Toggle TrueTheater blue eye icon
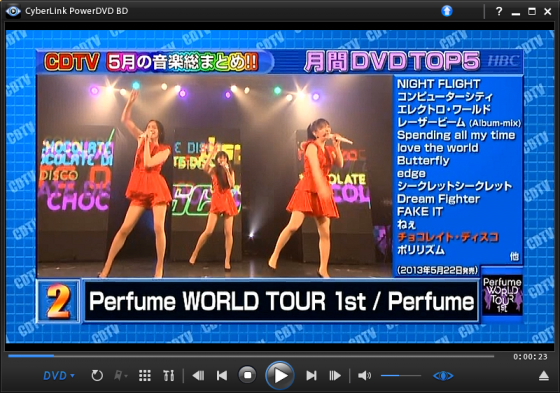This screenshot has width=560, height=393. (x=443, y=376)
